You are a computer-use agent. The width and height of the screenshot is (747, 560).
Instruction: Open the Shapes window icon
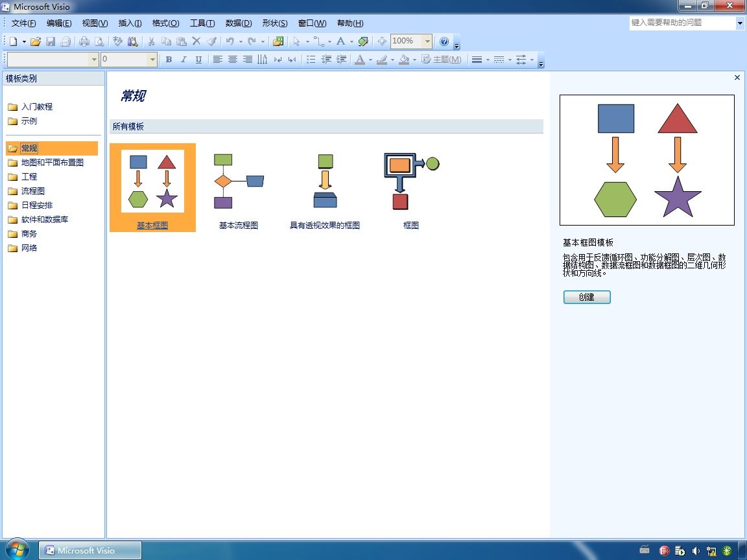pos(278,41)
